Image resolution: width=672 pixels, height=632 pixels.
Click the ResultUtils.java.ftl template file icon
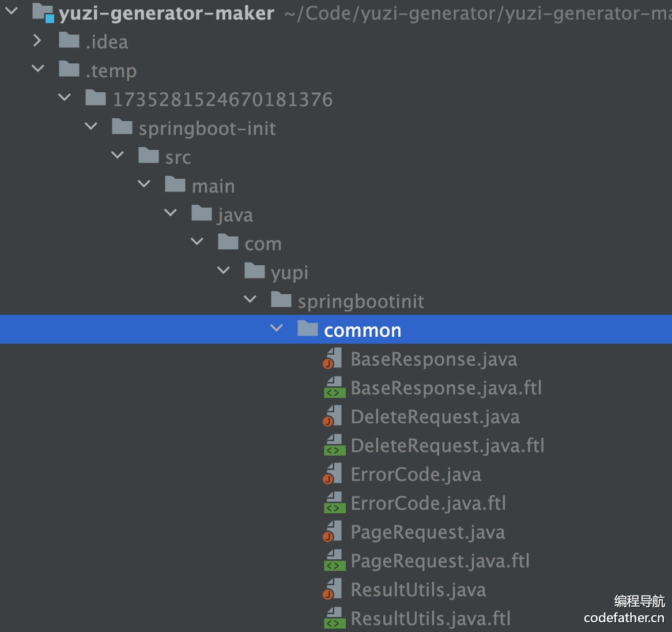click(334, 618)
